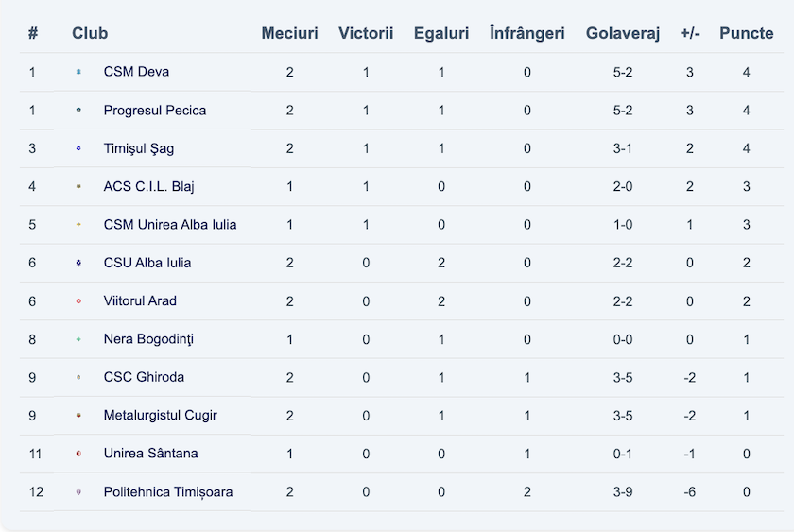Click the Înfrângeri column header
794x532 pixels.
[527, 33]
